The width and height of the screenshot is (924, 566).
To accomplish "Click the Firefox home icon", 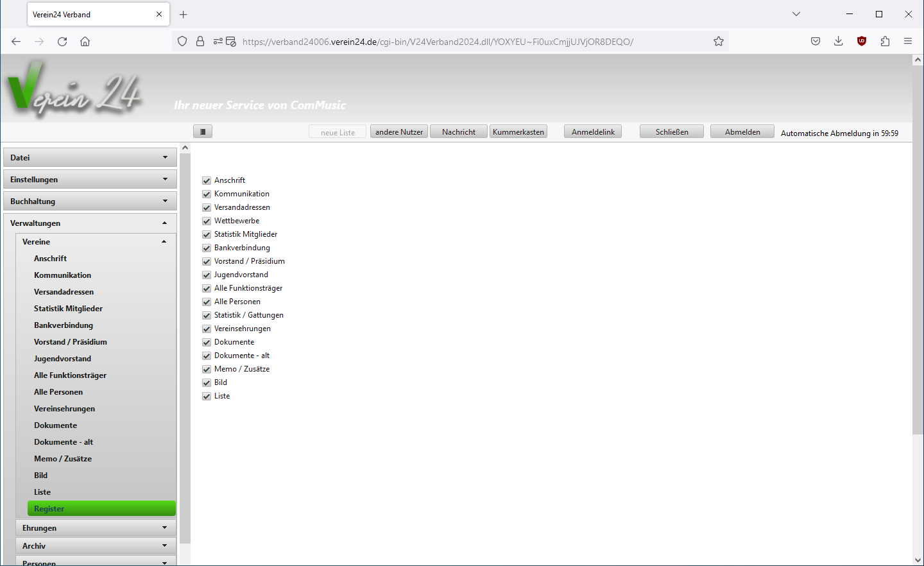I will (85, 42).
